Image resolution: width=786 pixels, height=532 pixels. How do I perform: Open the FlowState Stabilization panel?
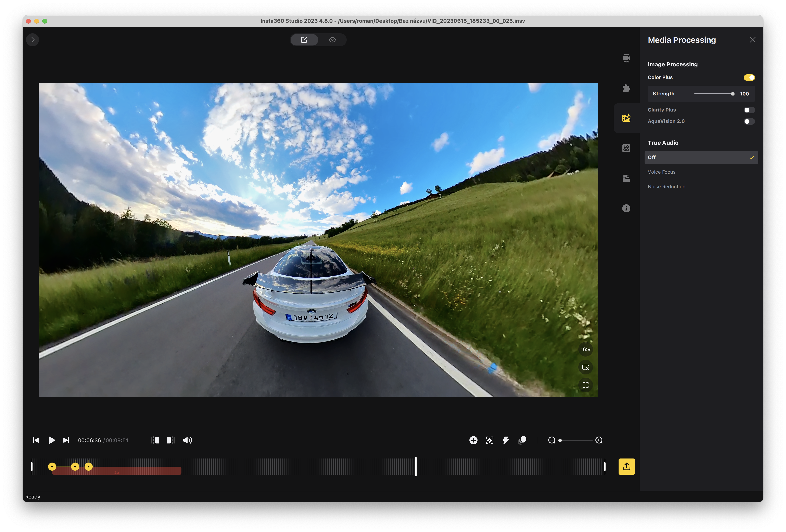[x=626, y=58]
